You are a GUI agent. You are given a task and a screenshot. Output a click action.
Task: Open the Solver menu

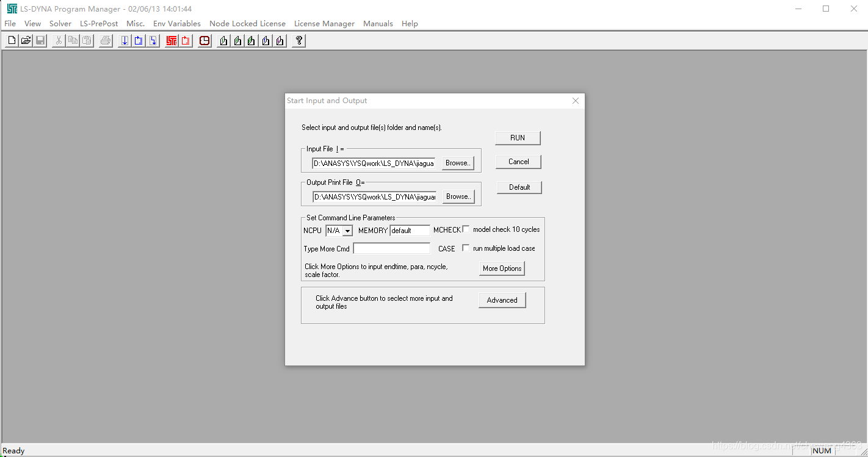pyautogui.click(x=60, y=23)
